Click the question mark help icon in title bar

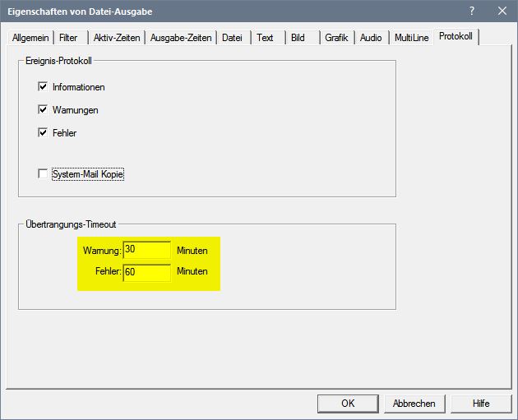472,11
